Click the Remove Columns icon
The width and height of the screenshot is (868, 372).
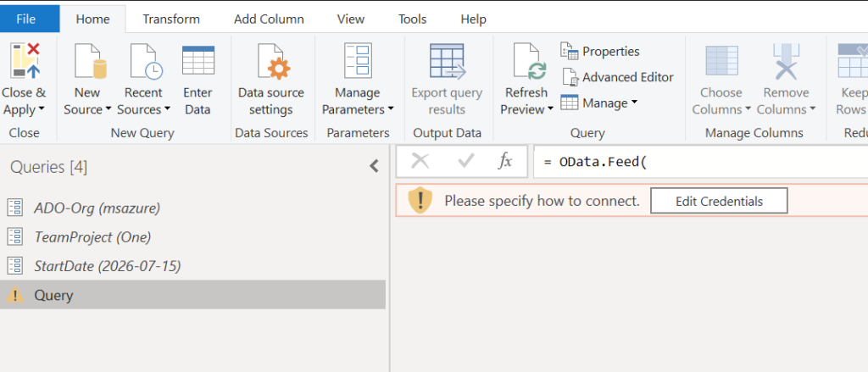pos(786,61)
